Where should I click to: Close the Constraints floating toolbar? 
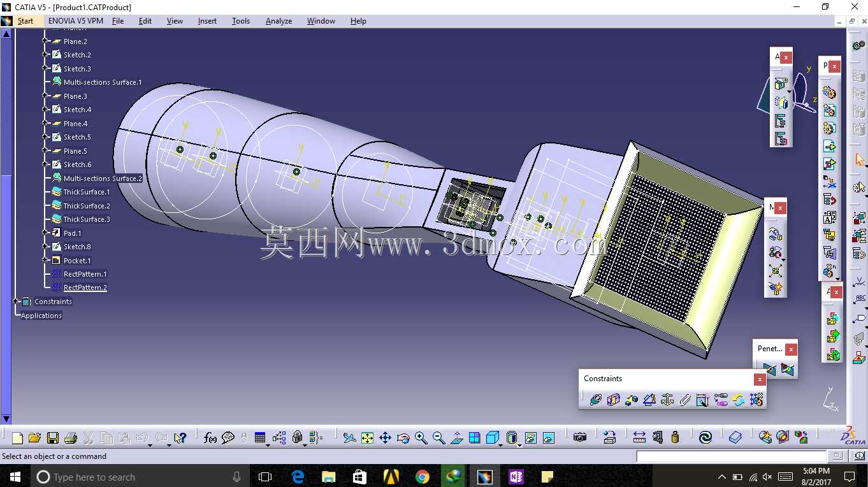(760, 379)
